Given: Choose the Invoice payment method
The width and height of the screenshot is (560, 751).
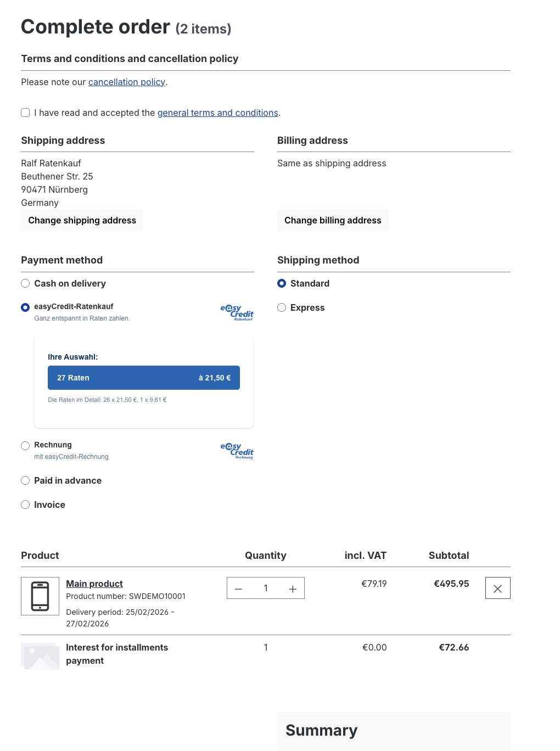Looking at the screenshot, I should click(x=25, y=505).
